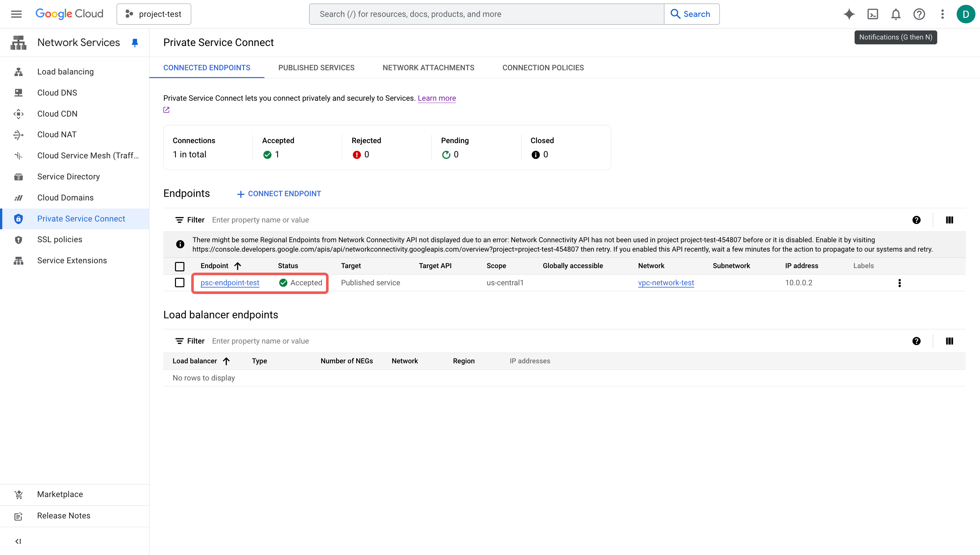980x555 pixels.
Task: Open the project-test project picker
Action: (154, 14)
